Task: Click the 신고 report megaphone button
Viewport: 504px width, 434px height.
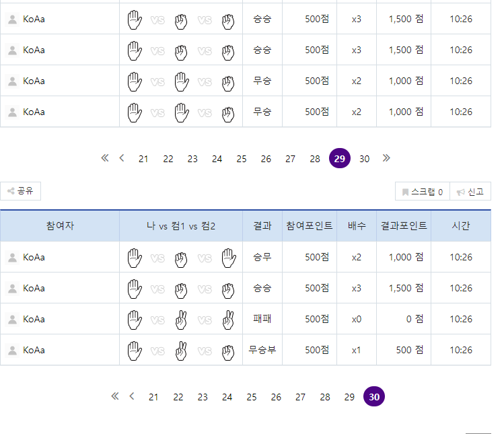Action: click(470, 192)
